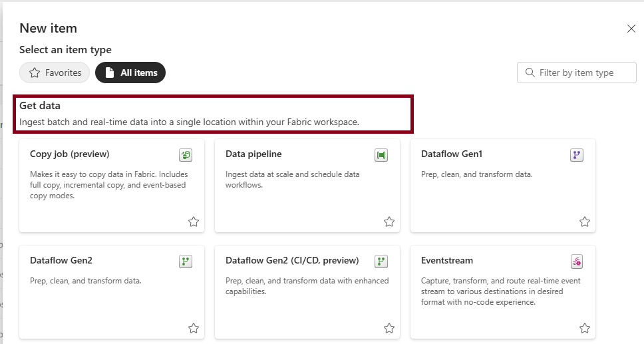Click the Data pipeline green icon

[381, 155]
